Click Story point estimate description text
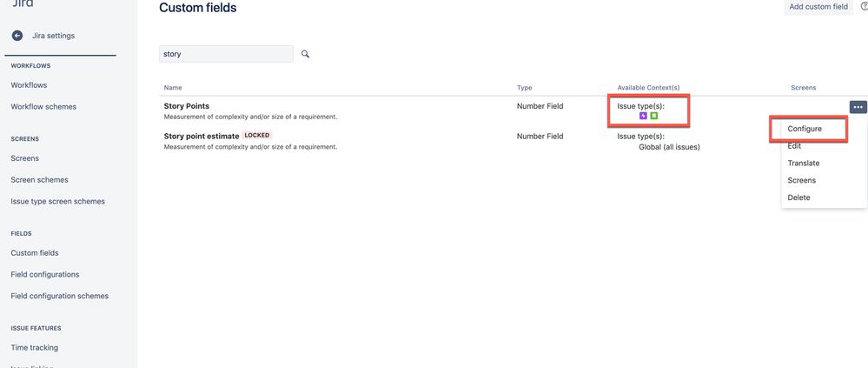Image resolution: width=868 pixels, height=368 pixels. (x=250, y=147)
